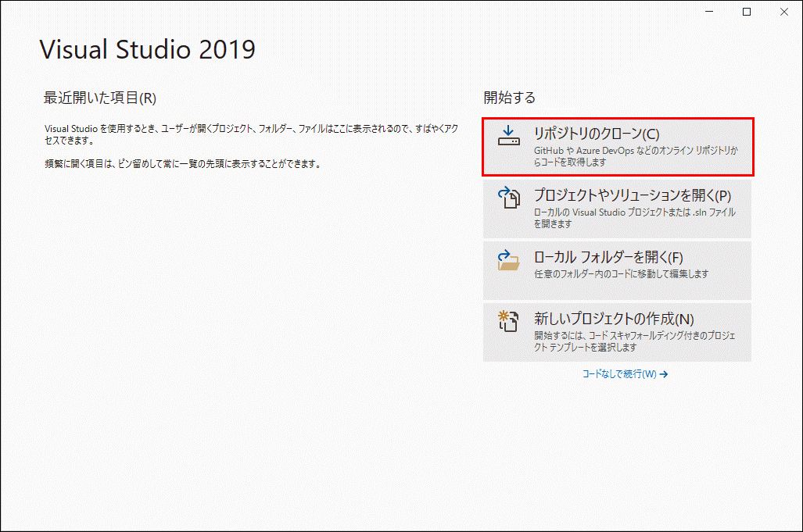Open プロジェクトやソリューションを開く(P) title

point(633,195)
